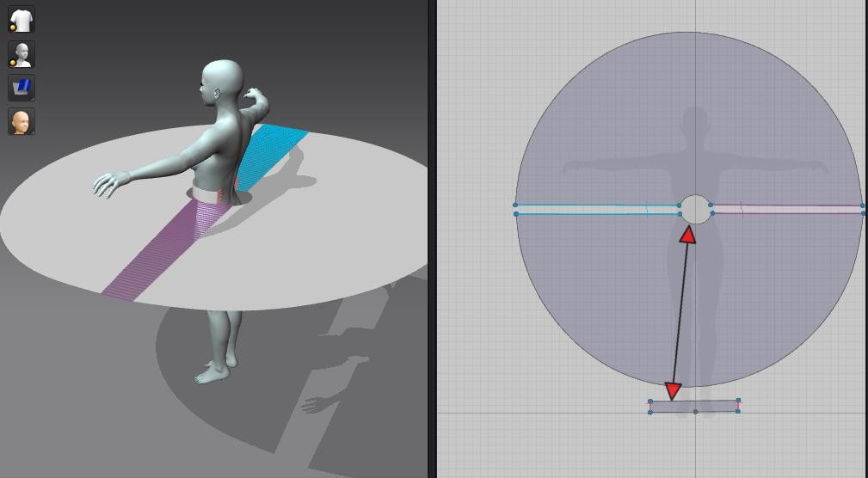Select the lower blue seam line on pattern
This screenshot has width=868, height=478.
pyautogui.click(x=598, y=213)
